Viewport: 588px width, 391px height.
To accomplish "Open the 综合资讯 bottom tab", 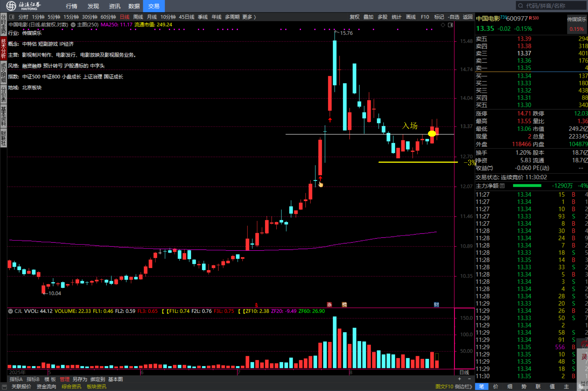I will pos(71,386).
